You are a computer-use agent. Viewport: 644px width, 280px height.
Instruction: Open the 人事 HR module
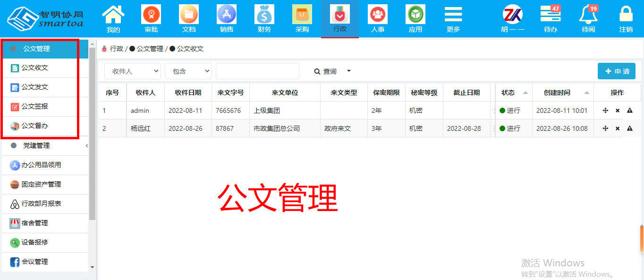tap(378, 19)
